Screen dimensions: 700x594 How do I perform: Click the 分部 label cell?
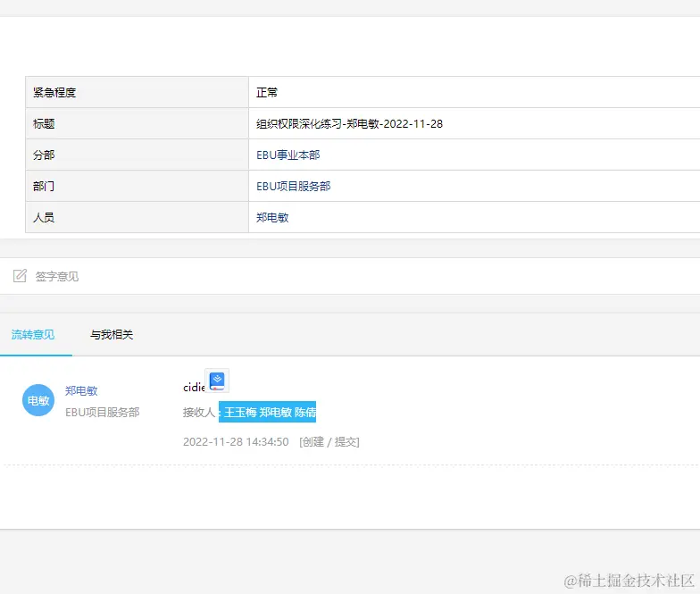click(x=137, y=155)
